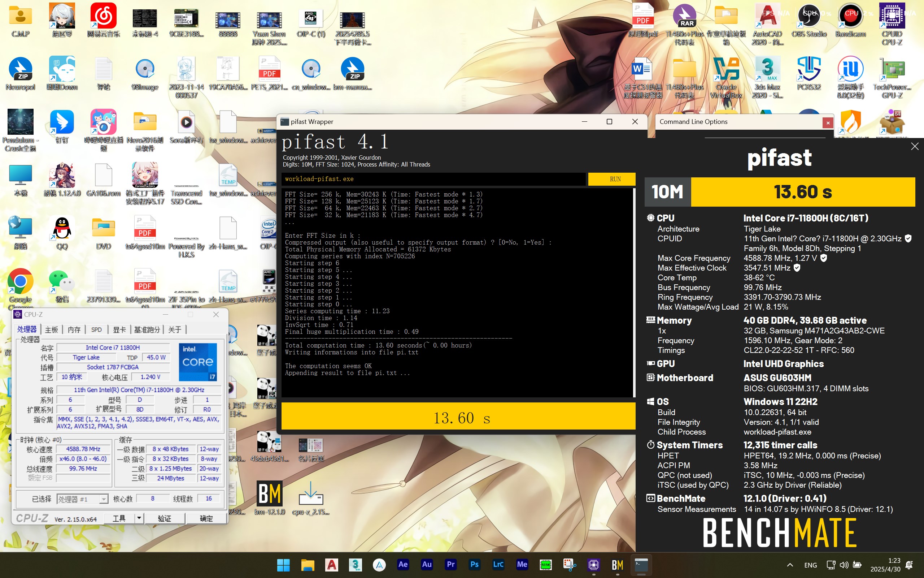
Task: Select the 基准跑分 tab in CPU-Z
Action: pyautogui.click(x=147, y=329)
